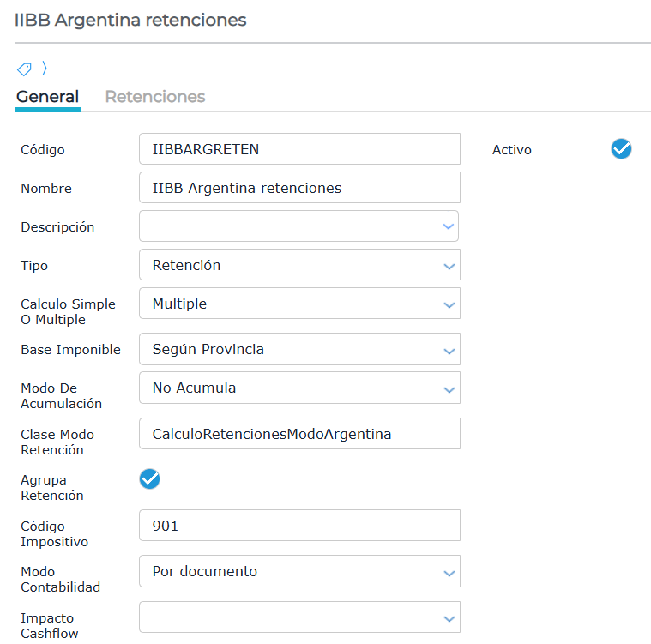
Task: Focus the Clase Modo Retención field
Action: click(299, 434)
